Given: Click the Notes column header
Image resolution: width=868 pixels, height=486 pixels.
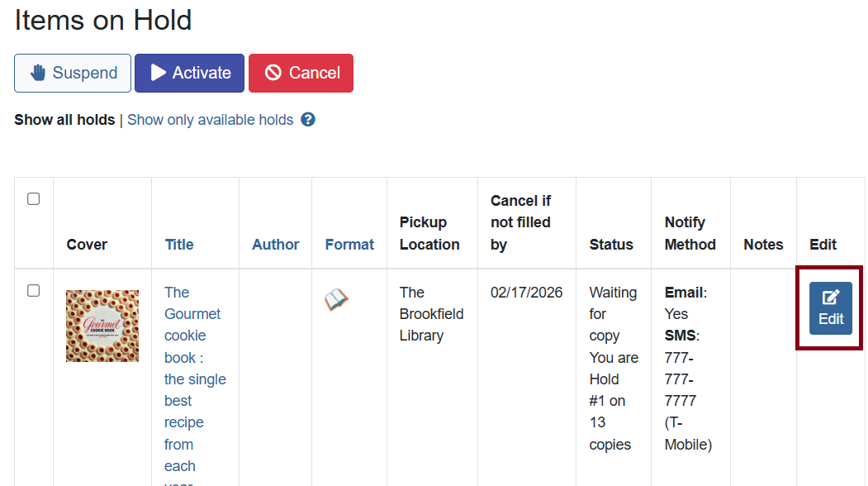Looking at the screenshot, I should [763, 245].
